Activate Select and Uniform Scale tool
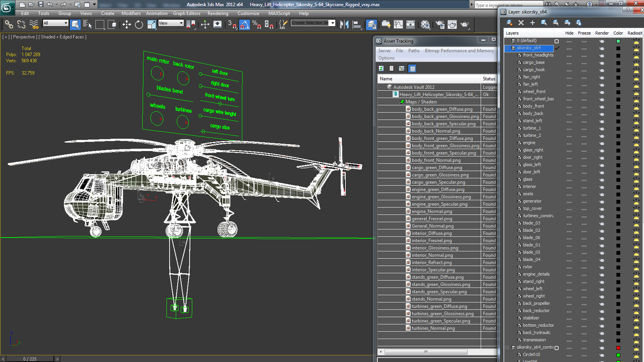 pos(151,24)
